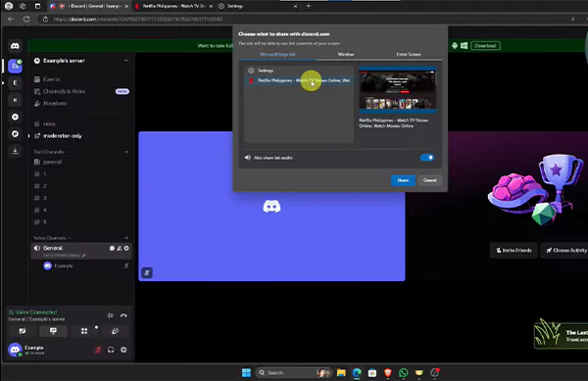Create channel in Voice Channels plus
The height and width of the screenshot is (381, 588).
pos(126,238)
